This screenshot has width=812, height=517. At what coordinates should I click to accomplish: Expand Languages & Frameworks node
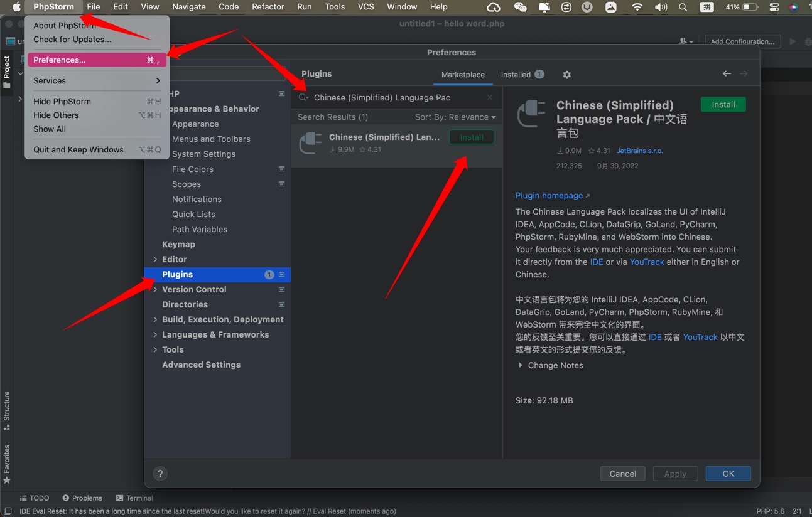[x=155, y=335]
